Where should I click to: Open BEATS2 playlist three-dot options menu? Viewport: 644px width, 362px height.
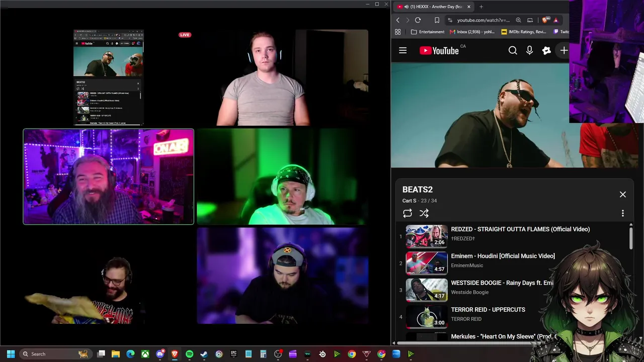click(622, 213)
